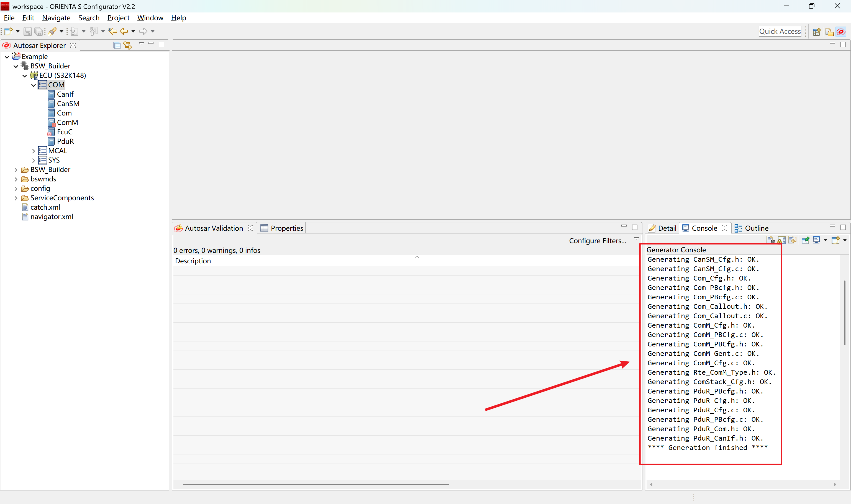
Task: Open the Project menu
Action: (118, 18)
